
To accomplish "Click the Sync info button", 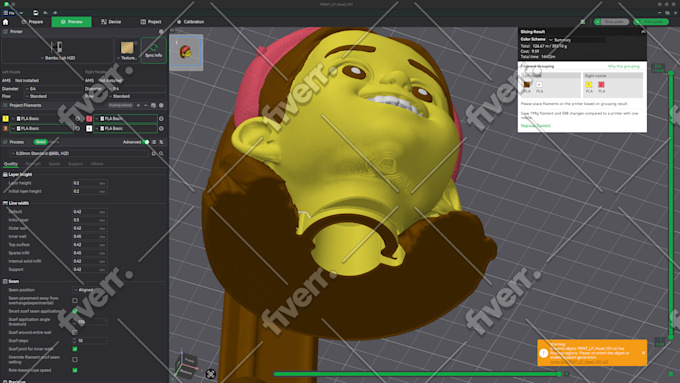I will (x=154, y=50).
